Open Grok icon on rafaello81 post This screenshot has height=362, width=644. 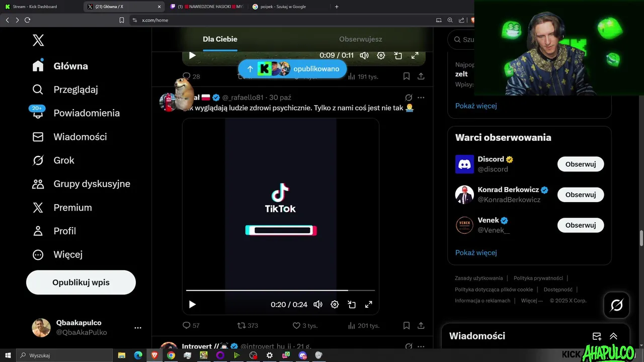click(x=409, y=98)
